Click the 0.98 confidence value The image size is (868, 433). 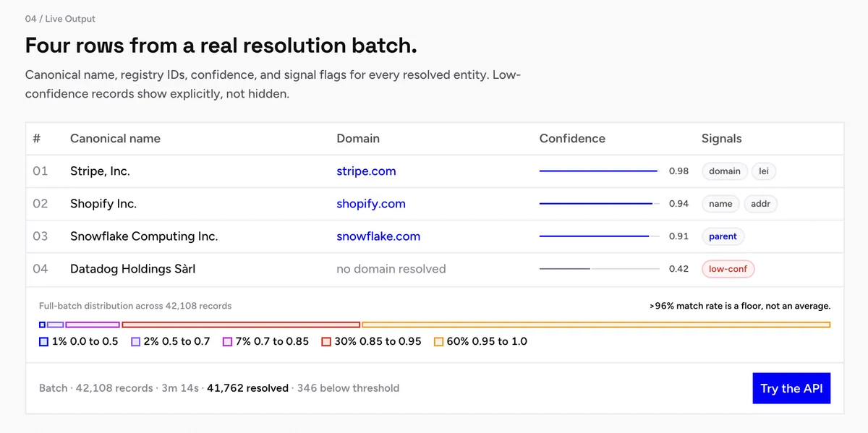[x=678, y=171]
